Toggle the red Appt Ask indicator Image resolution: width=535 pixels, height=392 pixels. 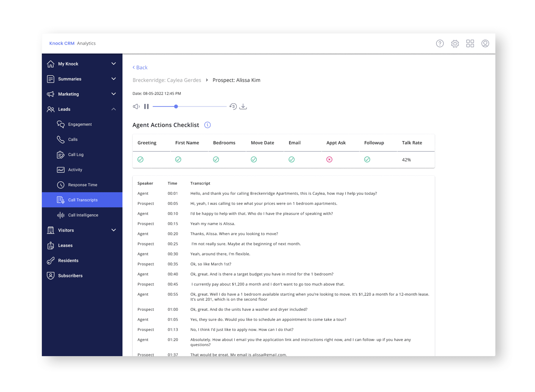coord(329,160)
